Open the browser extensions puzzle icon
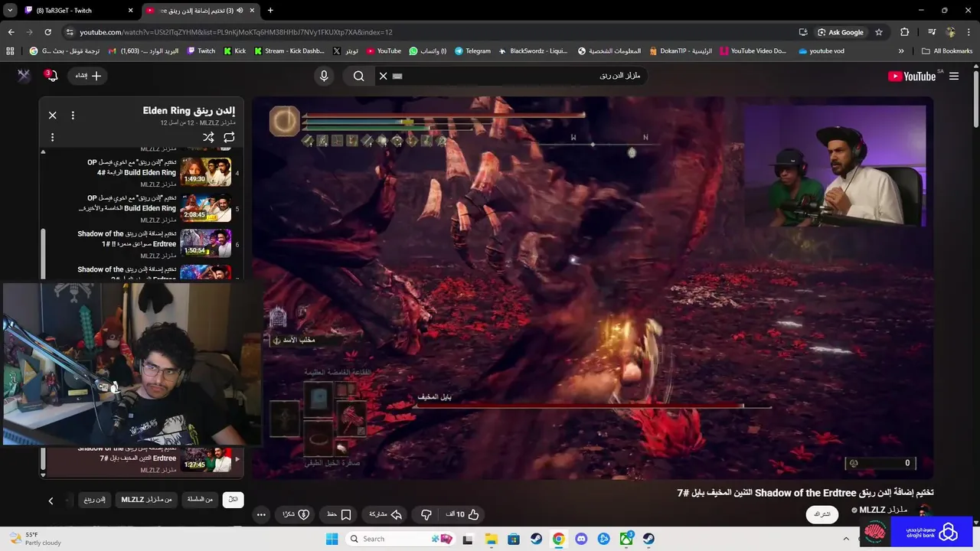 (x=904, y=32)
